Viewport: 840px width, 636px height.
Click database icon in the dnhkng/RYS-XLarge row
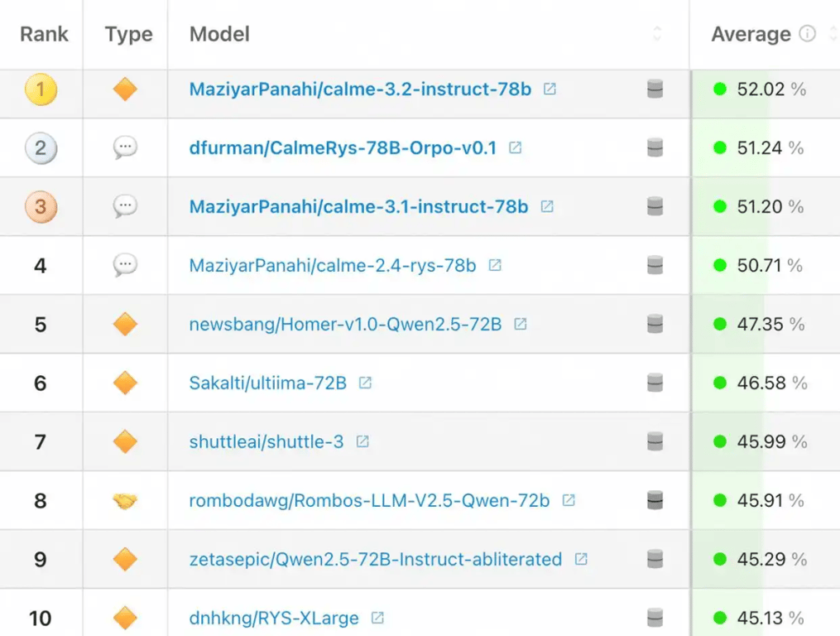(x=655, y=618)
